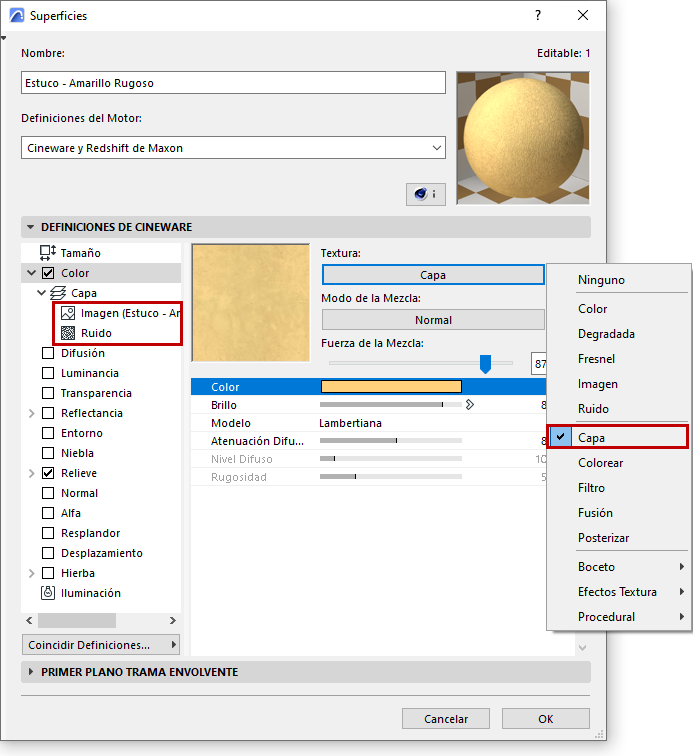
Task: Click the Nombre text field
Action: pyautogui.click(x=233, y=82)
